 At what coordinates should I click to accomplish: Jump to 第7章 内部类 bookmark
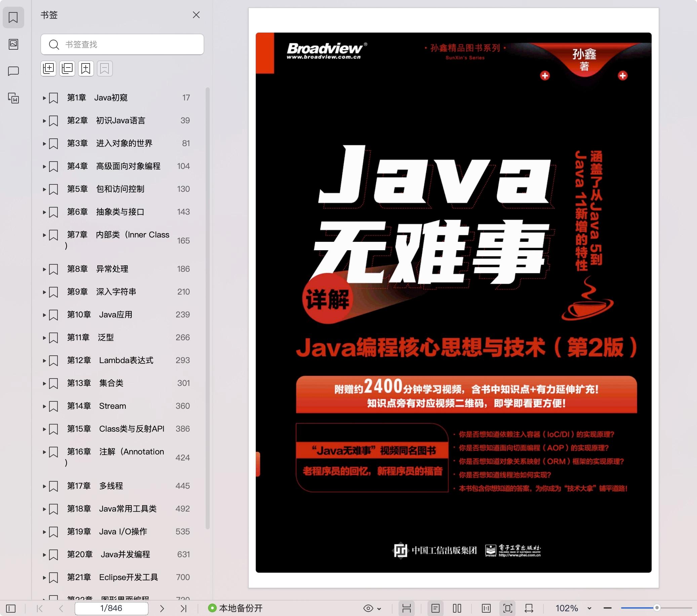point(118,240)
